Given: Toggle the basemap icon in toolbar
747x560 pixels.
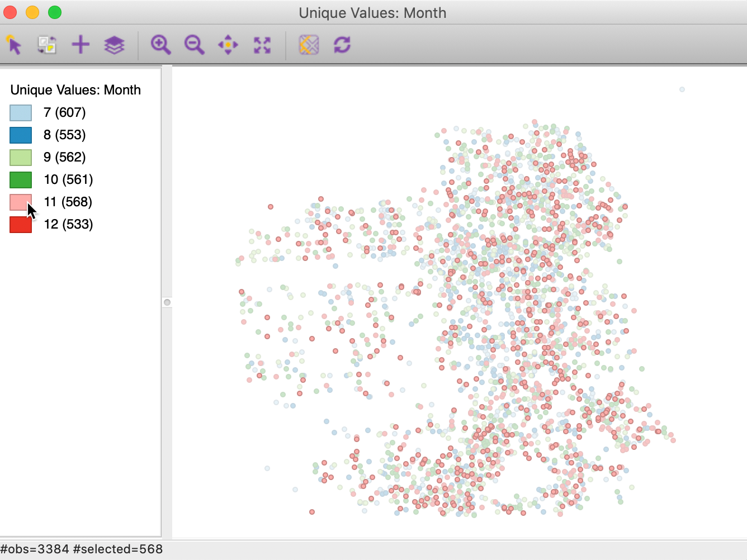Looking at the screenshot, I should tap(309, 45).
